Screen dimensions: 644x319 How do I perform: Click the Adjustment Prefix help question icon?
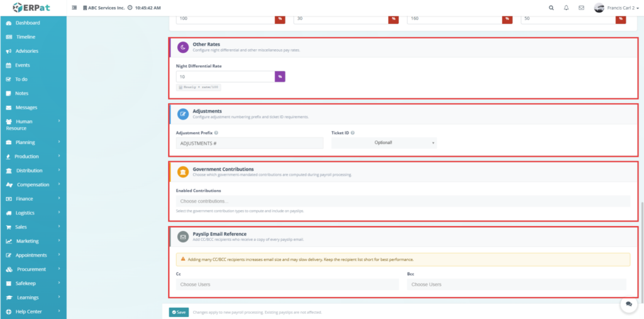coord(216,133)
